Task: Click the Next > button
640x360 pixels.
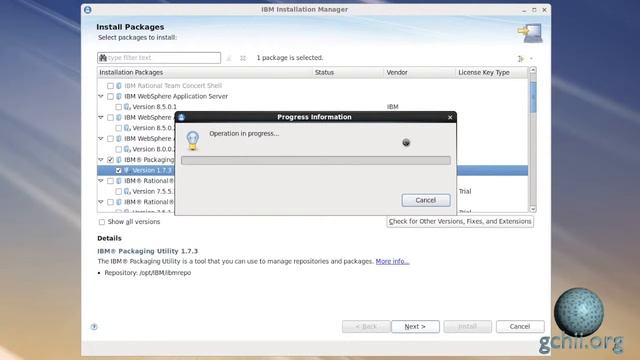Action: [415, 327]
